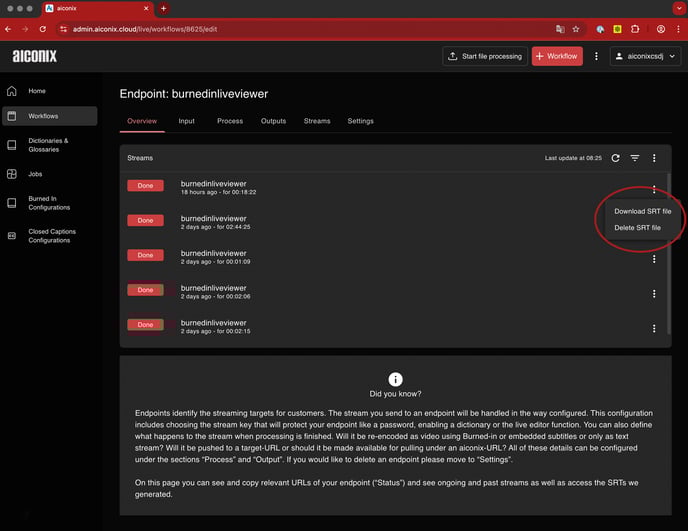Click Done badge of 00:02:15 stream
This screenshot has height=531, width=688.
click(145, 325)
